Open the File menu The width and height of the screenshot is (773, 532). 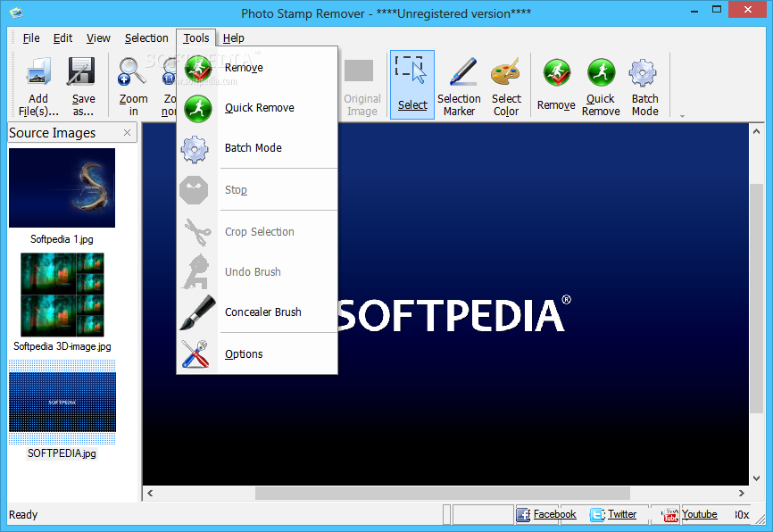pos(31,38)
